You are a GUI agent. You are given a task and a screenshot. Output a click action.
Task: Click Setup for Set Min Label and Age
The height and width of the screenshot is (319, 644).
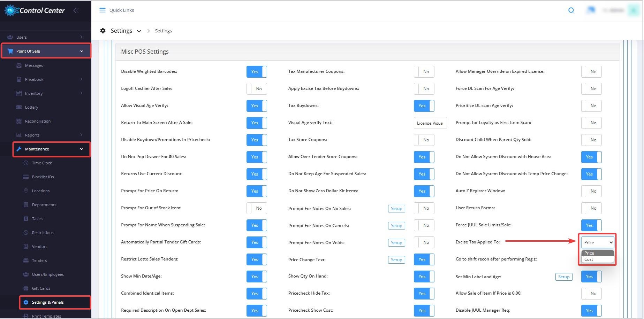(564, 277)
